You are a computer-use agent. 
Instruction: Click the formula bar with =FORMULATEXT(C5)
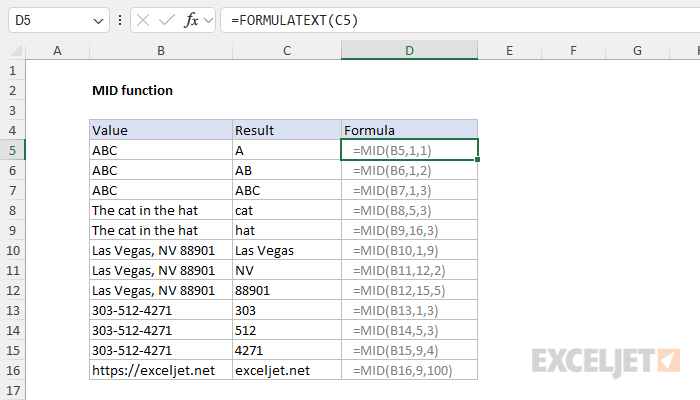460,20
